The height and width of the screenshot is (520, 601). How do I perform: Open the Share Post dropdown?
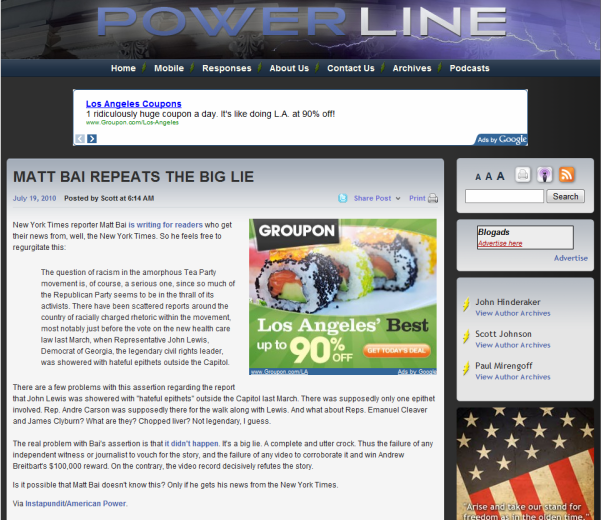point(377,198)
